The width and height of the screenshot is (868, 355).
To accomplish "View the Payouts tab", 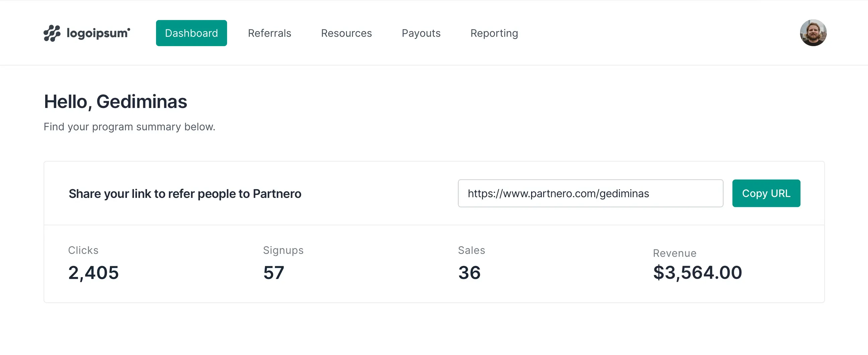I will pos(421,33).
